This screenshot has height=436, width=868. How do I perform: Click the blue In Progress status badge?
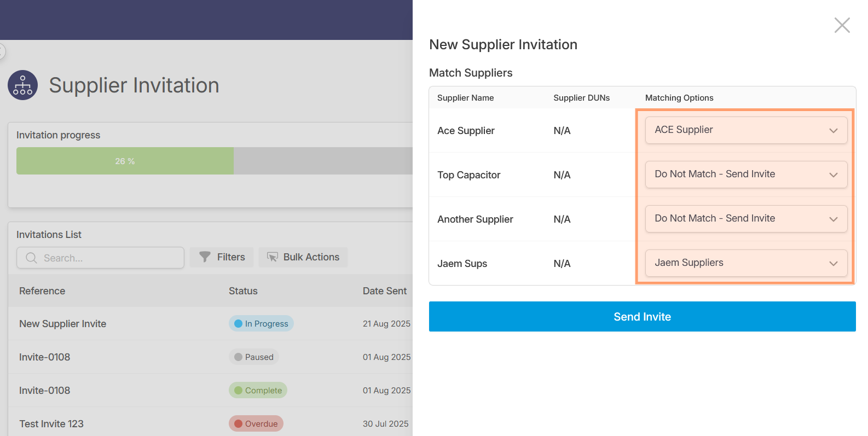[x=261, y=324]
